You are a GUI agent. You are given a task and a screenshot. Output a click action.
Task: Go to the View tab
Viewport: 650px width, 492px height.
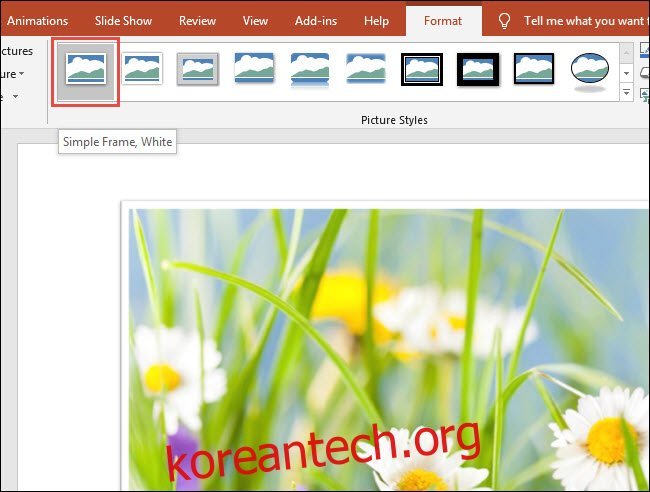pyautogui.click(x=255, y=21)
